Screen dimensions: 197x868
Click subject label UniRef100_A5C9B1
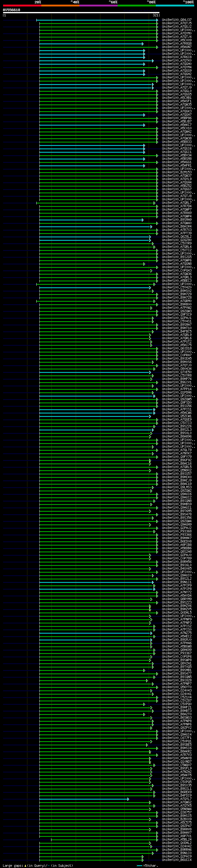coord(177,98)
